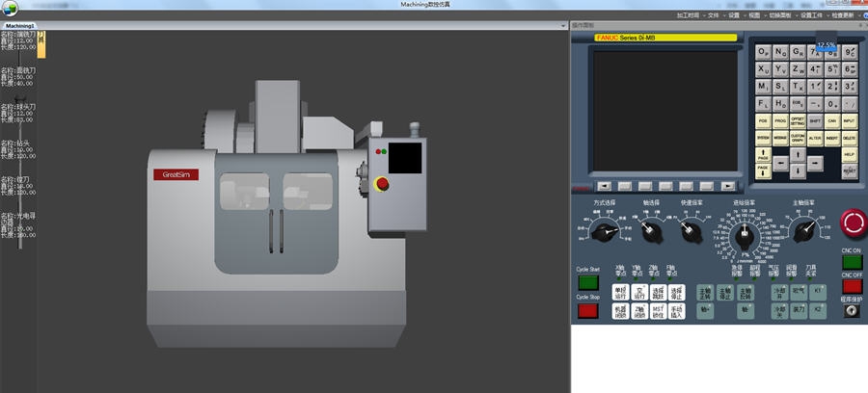Toggle the MST 锁住 lock button
Image resolution: width=868 pixels, height=393 pixels.
point(658,310)
